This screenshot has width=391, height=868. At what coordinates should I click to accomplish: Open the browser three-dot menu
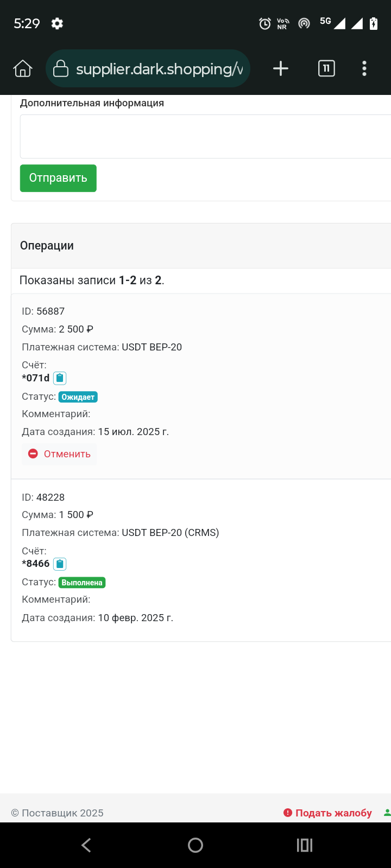click(x=364, y=68)
